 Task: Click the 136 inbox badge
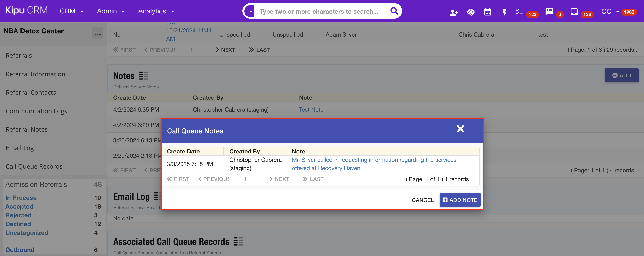pyautogui.click(x=587, y=14)
